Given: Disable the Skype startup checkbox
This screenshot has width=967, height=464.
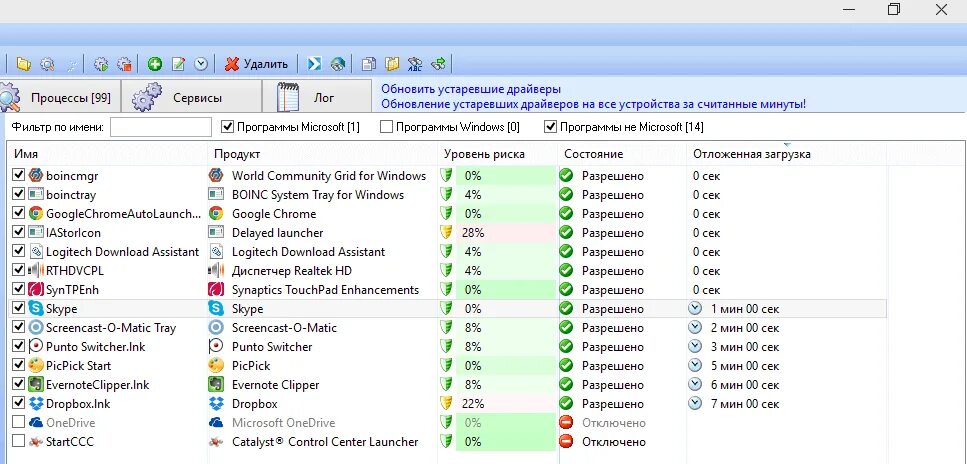Looking at the screenshot, I should pos(19,309).
